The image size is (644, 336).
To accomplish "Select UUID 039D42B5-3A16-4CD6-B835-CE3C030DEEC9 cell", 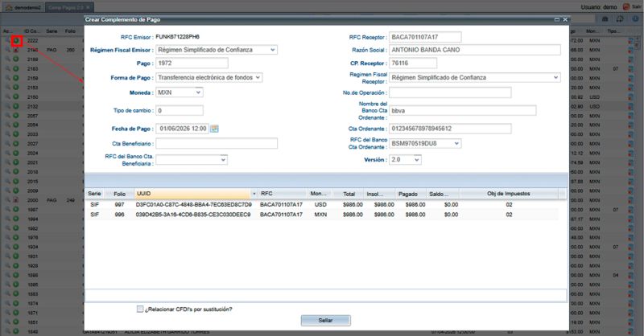I will tap(193, 215).
